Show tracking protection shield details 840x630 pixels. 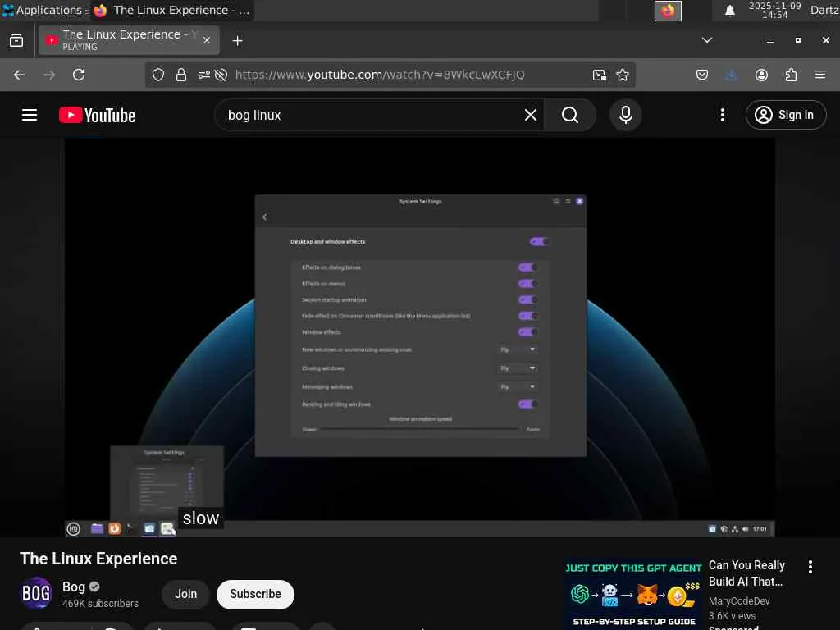(x=158, y=75)
